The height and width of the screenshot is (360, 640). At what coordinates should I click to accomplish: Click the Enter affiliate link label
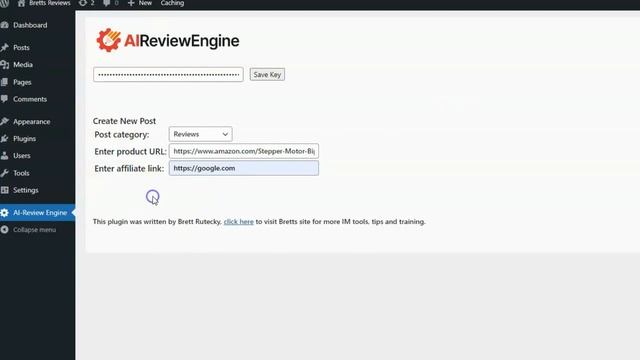pos(129,169)
